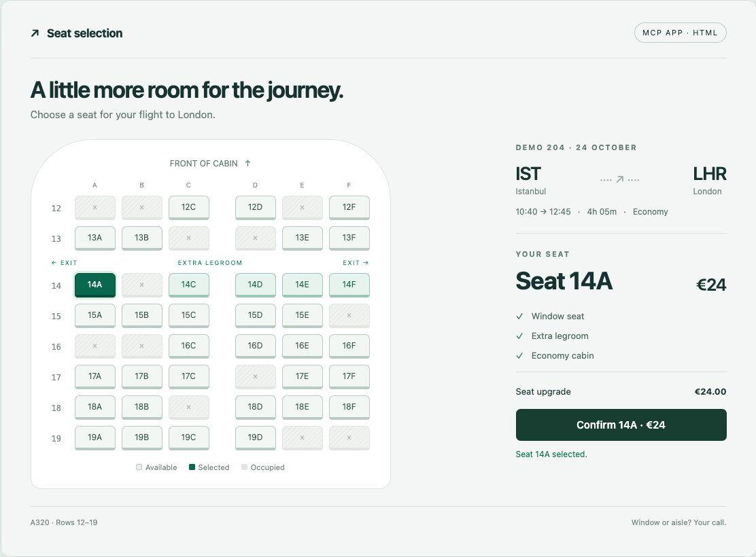Click the Economy cabin checkmark icon

point(519,356)
